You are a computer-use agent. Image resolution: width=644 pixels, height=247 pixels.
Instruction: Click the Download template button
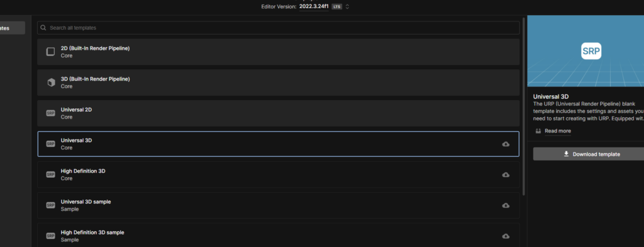[589, 154]
